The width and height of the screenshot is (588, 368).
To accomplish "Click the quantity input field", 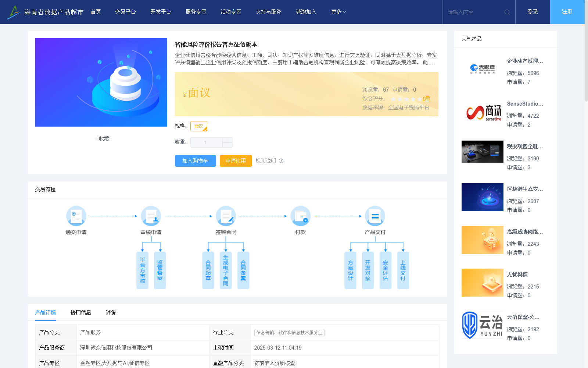I will [206, 142].
